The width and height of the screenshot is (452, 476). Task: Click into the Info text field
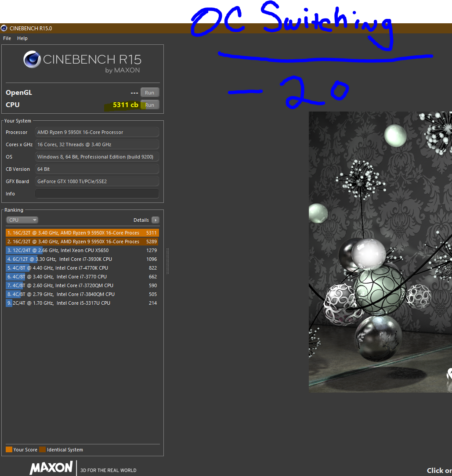97,194
